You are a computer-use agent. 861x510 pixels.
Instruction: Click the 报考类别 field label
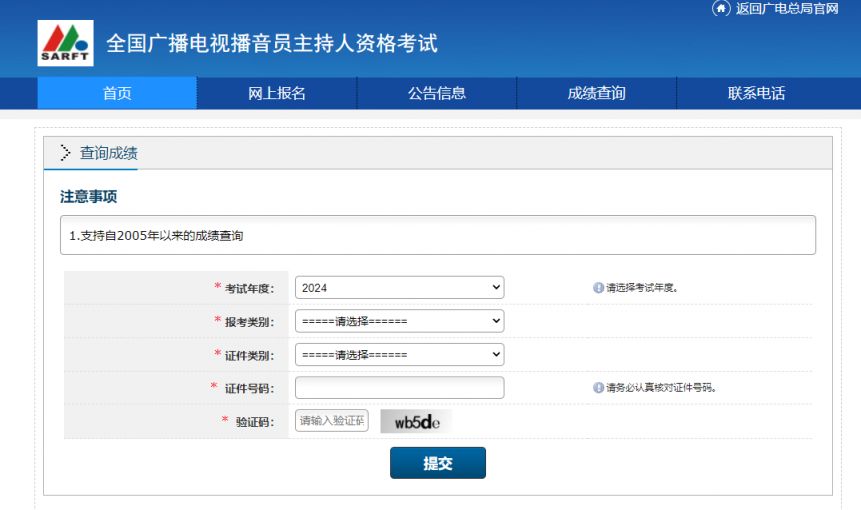click(x=249, y=322)
